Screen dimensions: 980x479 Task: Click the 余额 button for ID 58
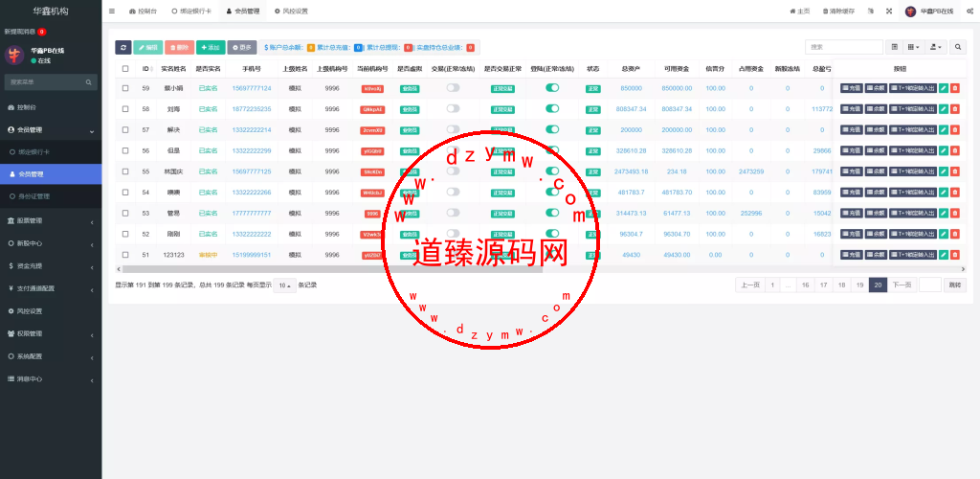(x=876, y=109)
